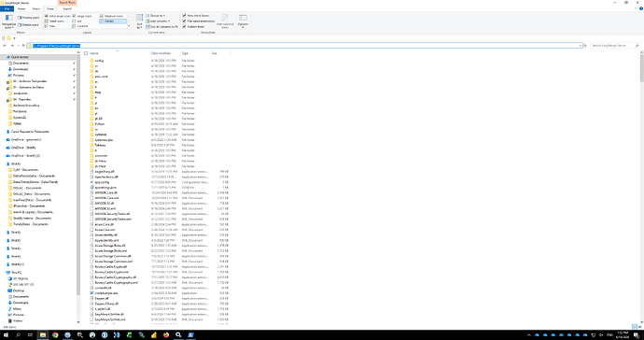Switch layout to Extra large icons
The image size is (644, 340).
(x=57, y=16)
